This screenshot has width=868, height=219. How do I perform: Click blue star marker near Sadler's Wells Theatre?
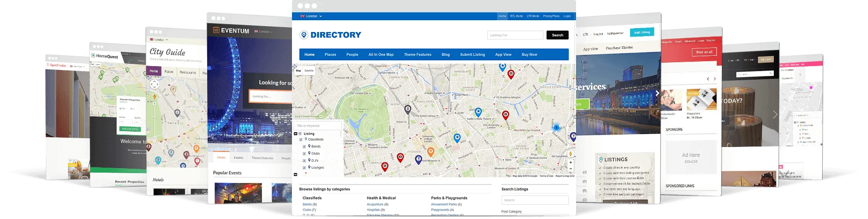click(478, 112)
